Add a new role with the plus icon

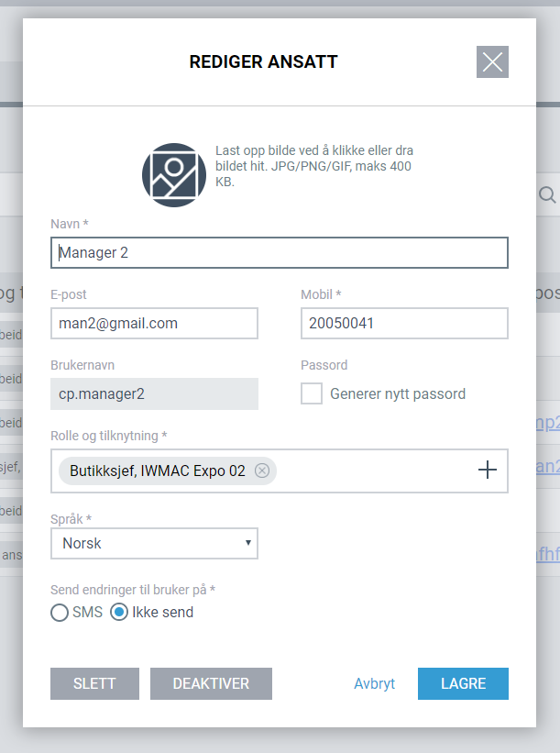(487, 470)
